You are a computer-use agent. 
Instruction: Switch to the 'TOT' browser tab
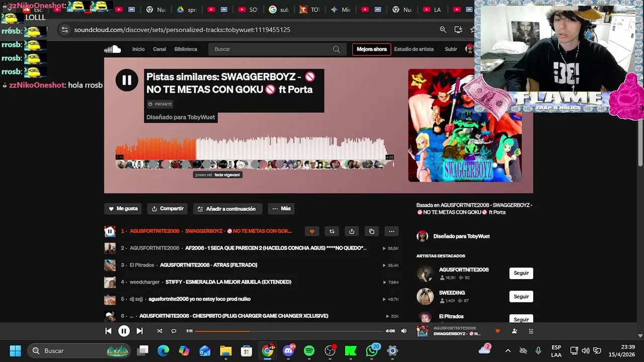click(309, 10)
